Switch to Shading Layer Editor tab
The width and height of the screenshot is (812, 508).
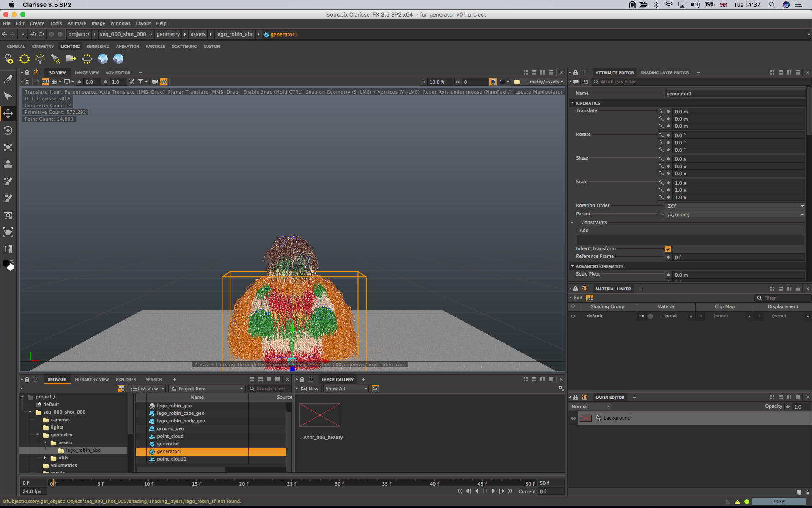click(x=664, y=72)
